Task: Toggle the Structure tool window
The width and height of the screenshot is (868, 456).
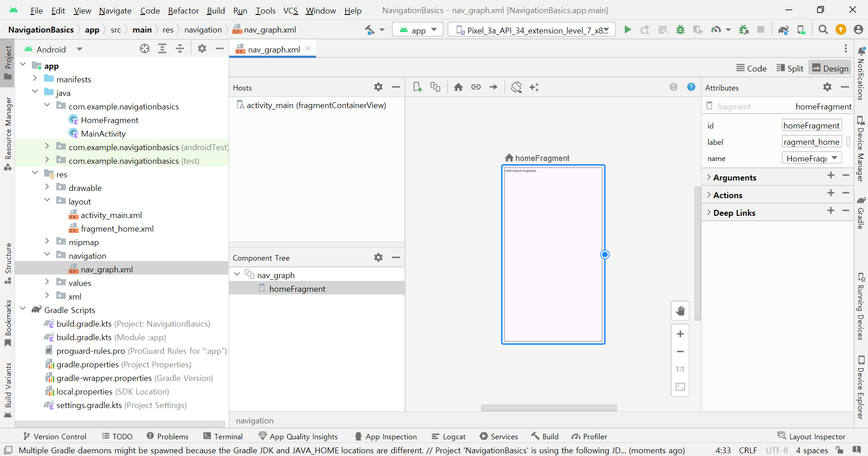Action: pyautogui.click(x=8, y=263)
